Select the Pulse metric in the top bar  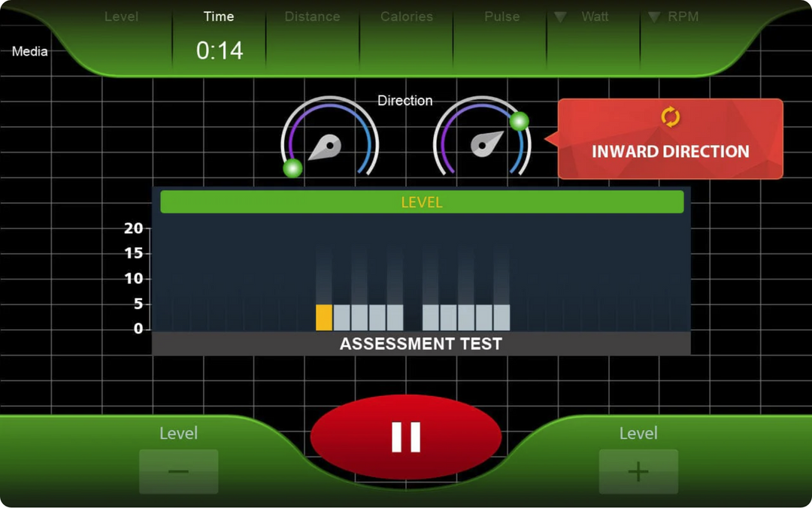coord(501,17)
